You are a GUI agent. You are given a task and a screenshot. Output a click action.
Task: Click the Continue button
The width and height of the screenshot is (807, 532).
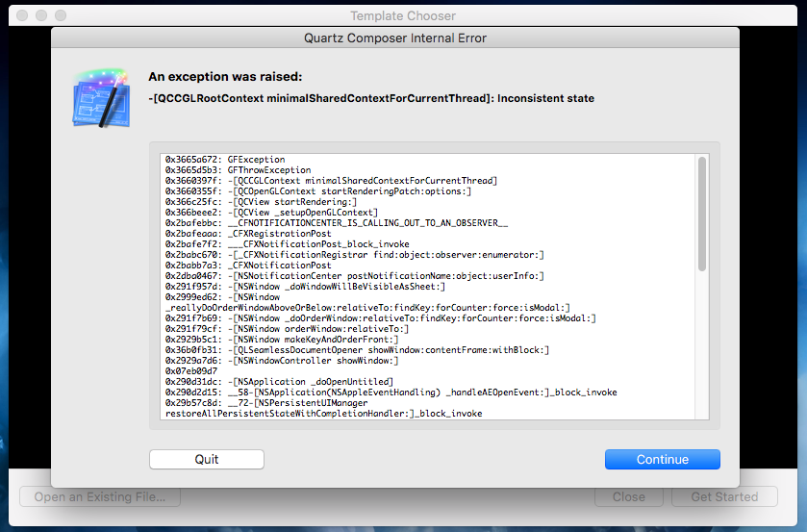click(x=663, y=460)
